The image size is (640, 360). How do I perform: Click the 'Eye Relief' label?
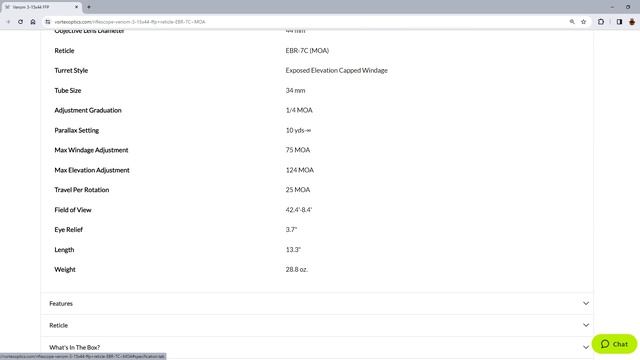pyautogui.click(x=69, y=229)
